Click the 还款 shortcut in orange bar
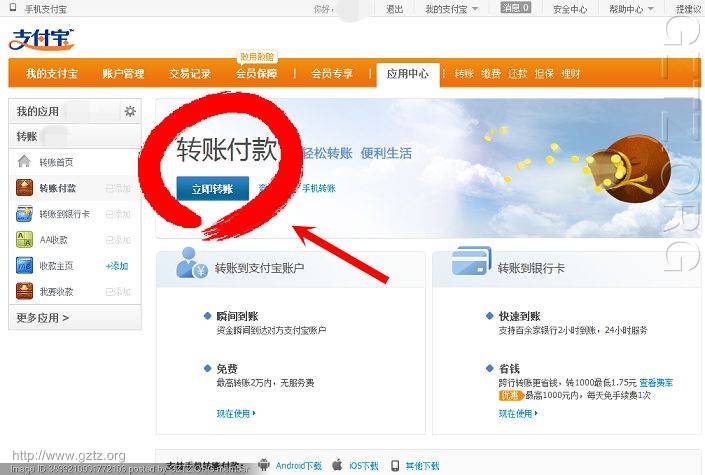 click(517, 73)
